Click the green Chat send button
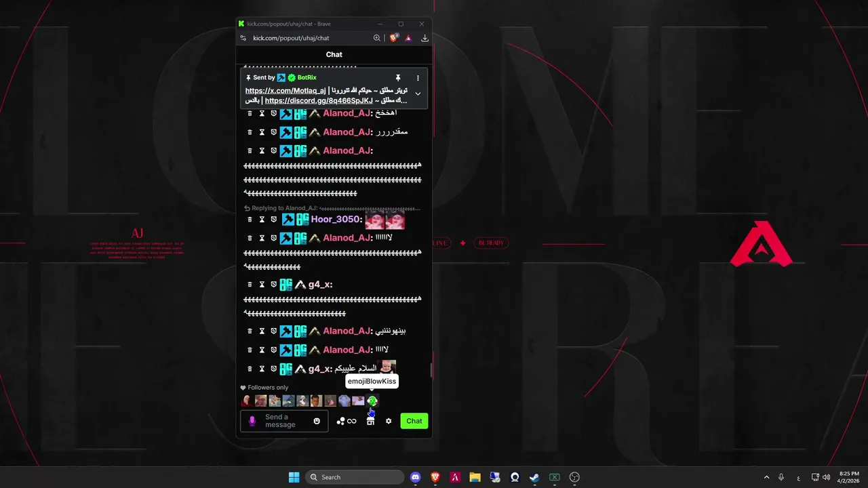The image size is (868, 488). (414, 421)
